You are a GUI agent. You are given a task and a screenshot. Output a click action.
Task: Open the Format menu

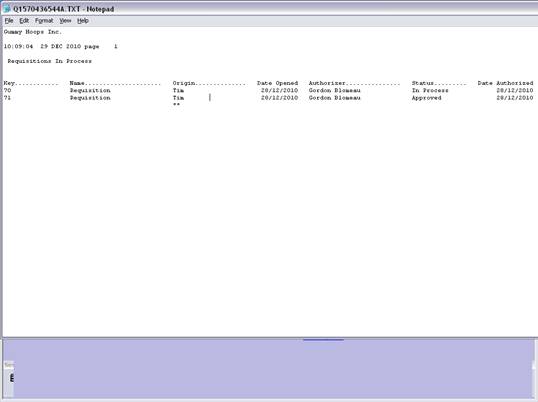[44, 21]
